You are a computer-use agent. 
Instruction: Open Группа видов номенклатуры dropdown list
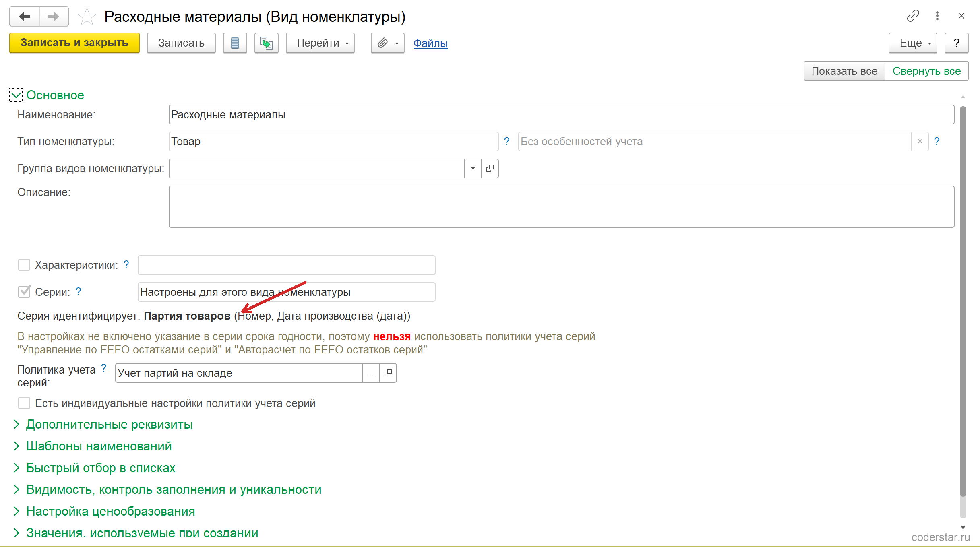tap(473, 168)
